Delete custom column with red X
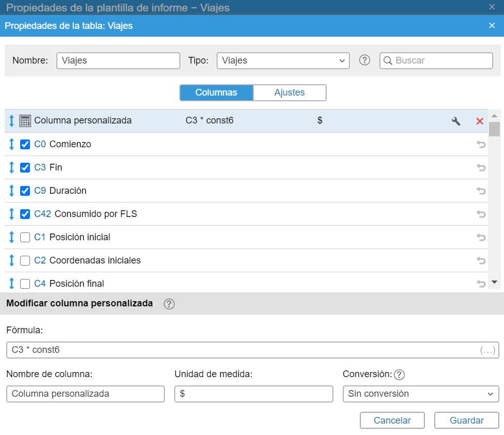The height and width of the screenshot is (435, 504). pos(479,121)
